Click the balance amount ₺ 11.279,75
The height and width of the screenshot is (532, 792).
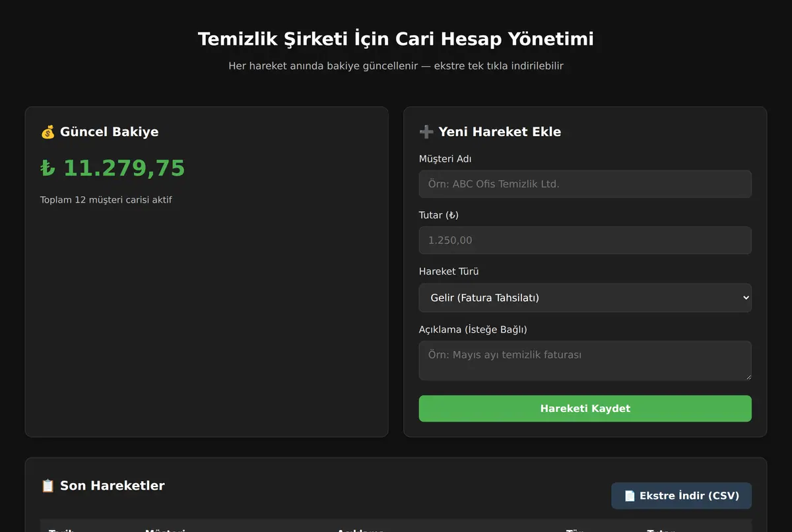pos(113,168)
